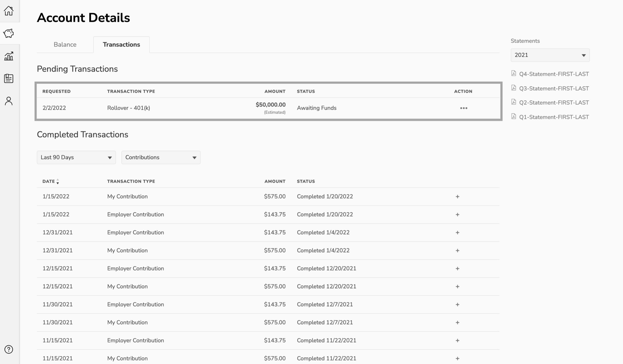
Task: Expand Employer Contribution row dated 12/31/2021
Action: click(x=457, y=232)
